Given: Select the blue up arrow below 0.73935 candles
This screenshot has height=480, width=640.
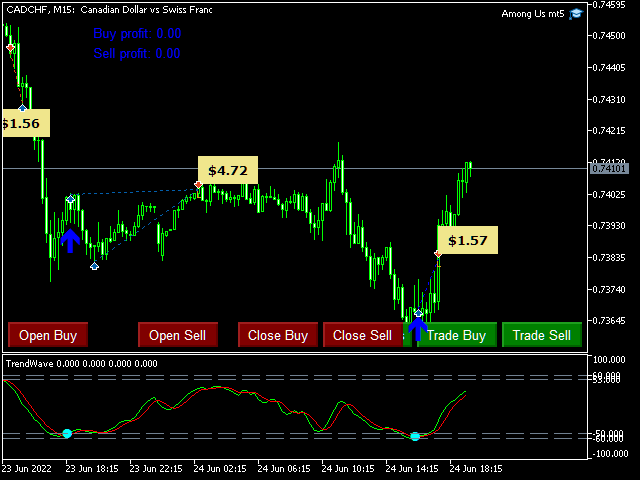Looking at the screenshot, I should coord(69,240).
